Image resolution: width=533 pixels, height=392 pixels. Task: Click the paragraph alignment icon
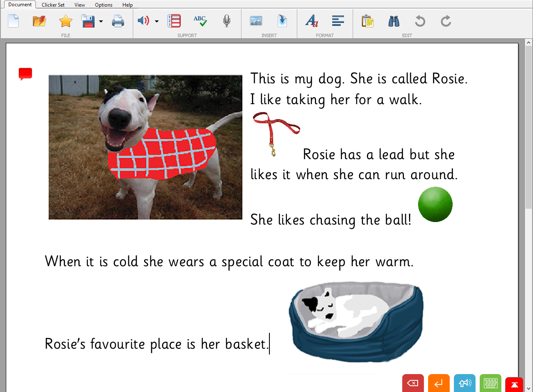click(338, 21)
